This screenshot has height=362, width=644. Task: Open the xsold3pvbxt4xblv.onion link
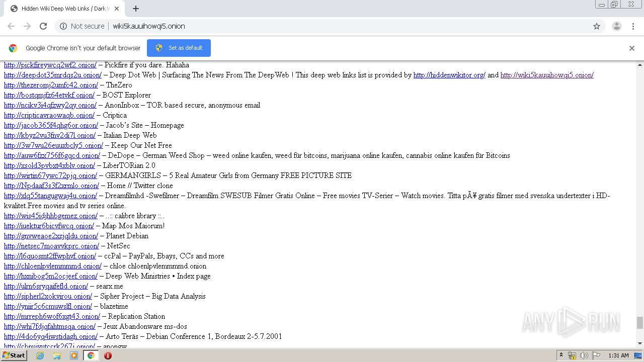coord(49,165)
